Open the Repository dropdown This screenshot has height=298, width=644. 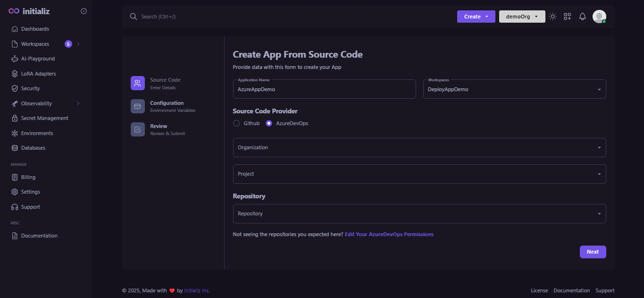(419, 213)
